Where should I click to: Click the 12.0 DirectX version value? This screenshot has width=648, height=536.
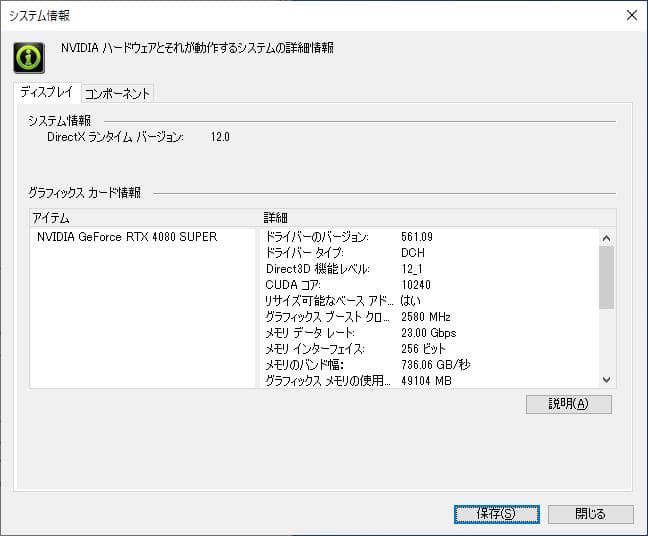tap(220, 137)
